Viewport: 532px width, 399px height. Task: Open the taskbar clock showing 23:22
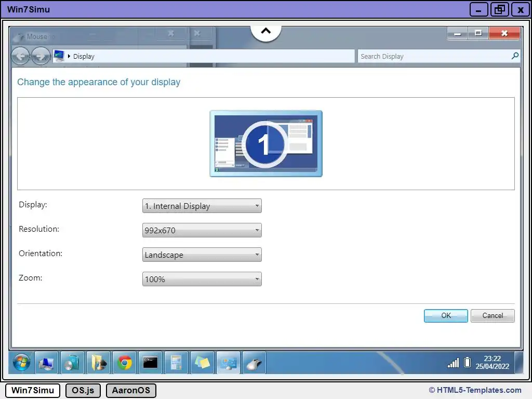(493, 362)
